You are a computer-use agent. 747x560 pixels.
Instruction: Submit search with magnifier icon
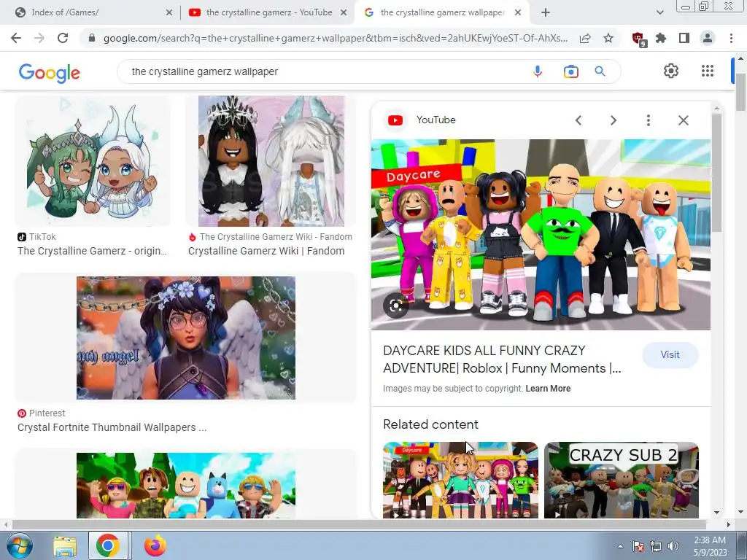click(600, 71)
